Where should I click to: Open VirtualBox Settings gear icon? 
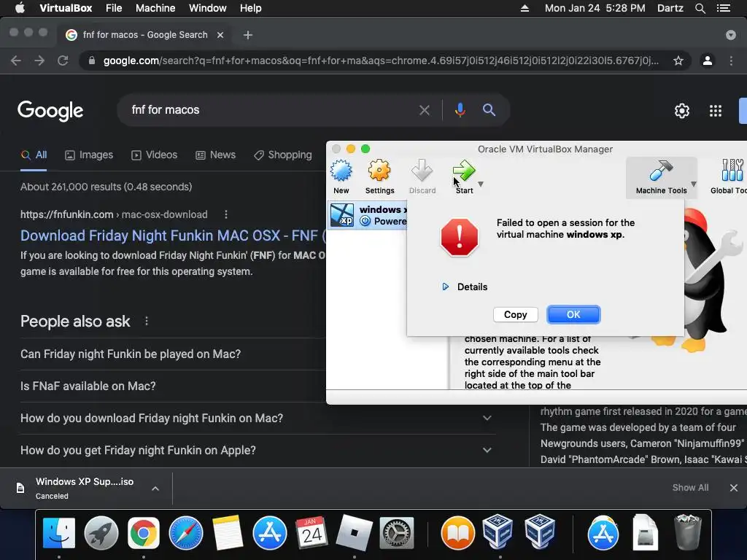tap(379, 171)
